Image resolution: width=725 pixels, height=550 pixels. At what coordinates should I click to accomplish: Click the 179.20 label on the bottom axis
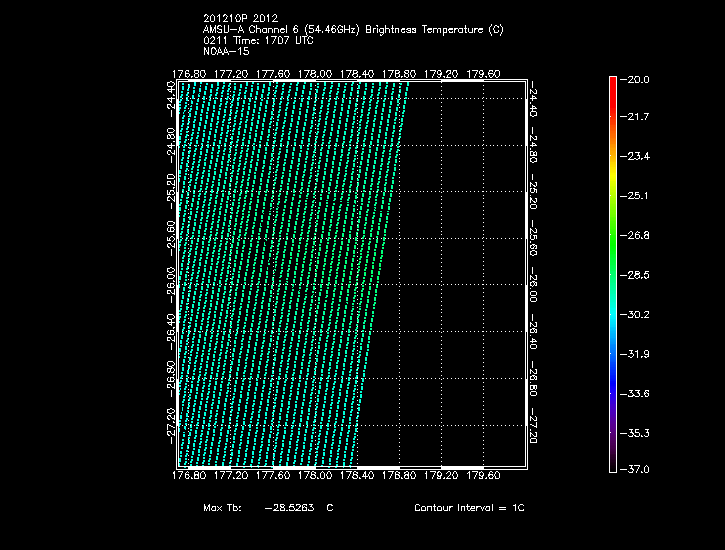click(x=441, y=476)
